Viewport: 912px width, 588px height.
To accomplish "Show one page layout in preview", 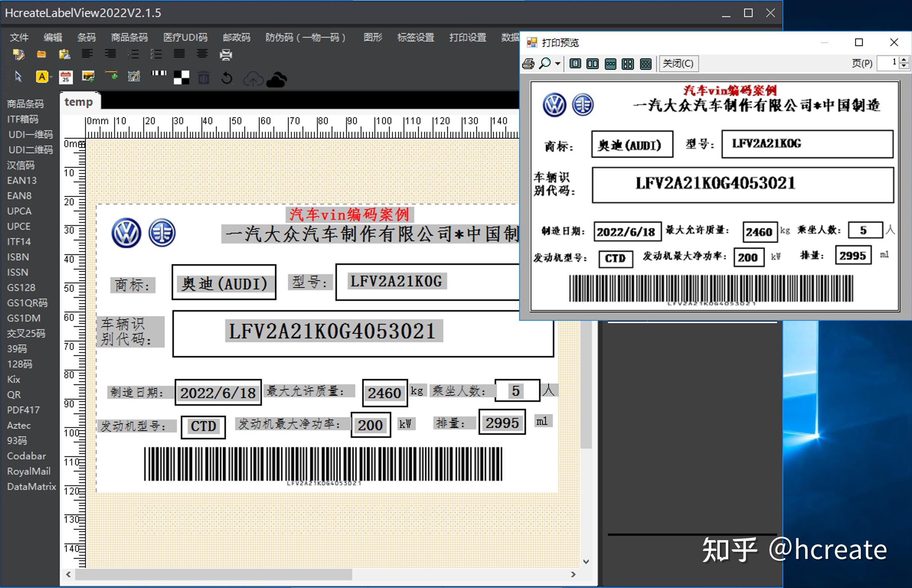I will (x=575, y=64).
